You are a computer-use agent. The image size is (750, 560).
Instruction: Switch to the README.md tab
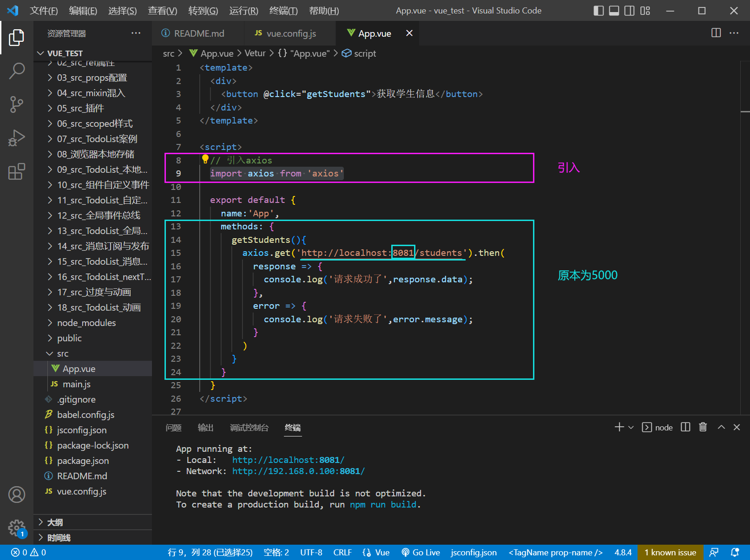coord(199,33)
